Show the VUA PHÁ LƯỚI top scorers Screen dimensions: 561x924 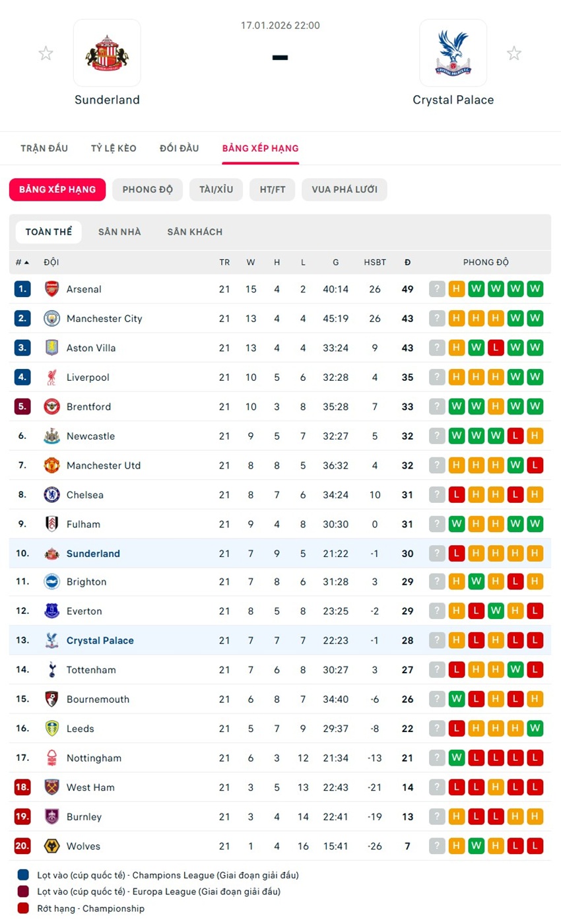pos(345,189)
